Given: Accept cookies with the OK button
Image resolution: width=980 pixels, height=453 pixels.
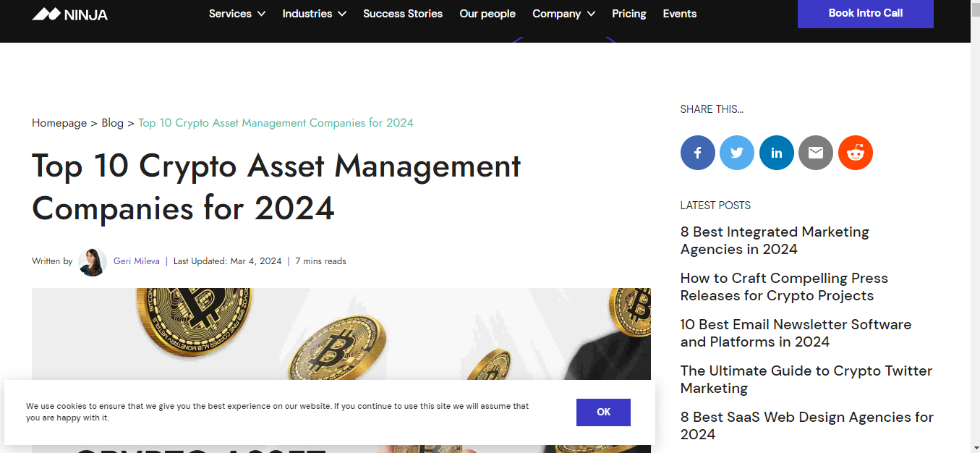Looking at the screenshot, I should click(x=603, y=412).
